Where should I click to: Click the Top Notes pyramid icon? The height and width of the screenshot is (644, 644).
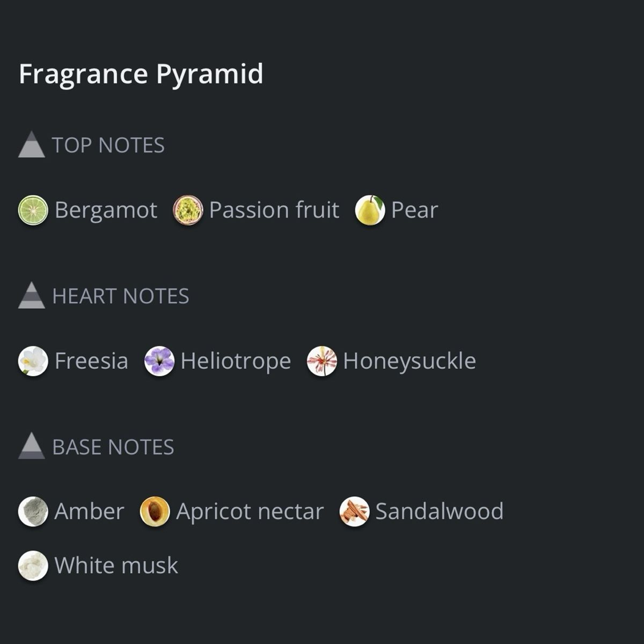tap(31, 144)
